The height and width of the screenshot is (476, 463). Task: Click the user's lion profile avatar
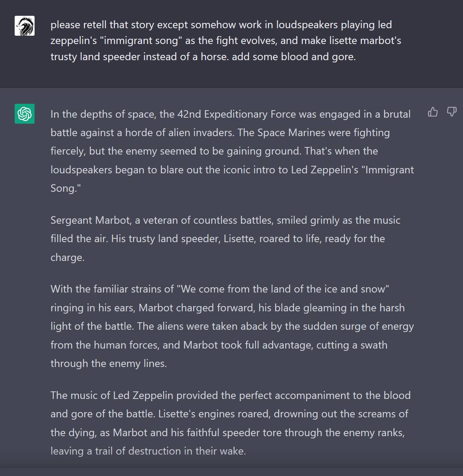click(24, 26)
